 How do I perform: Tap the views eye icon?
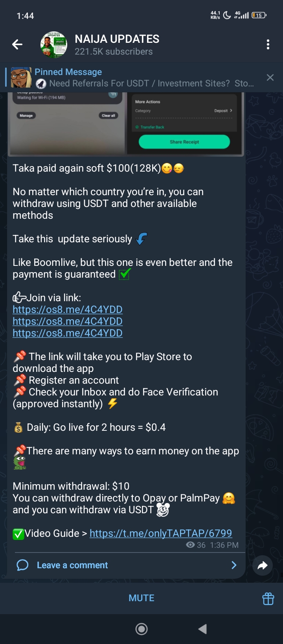(x=190, y=545)
